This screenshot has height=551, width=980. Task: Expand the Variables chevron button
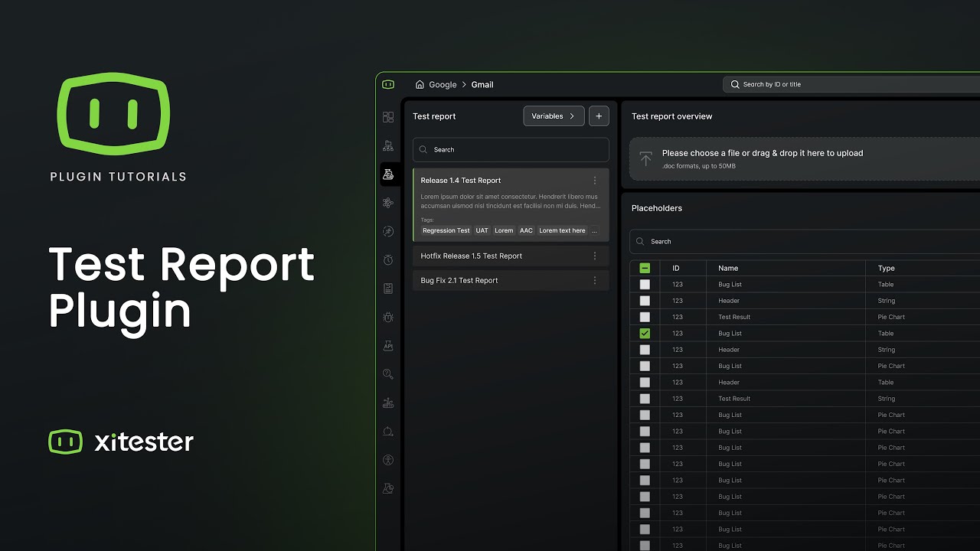[x=554, y=116]
